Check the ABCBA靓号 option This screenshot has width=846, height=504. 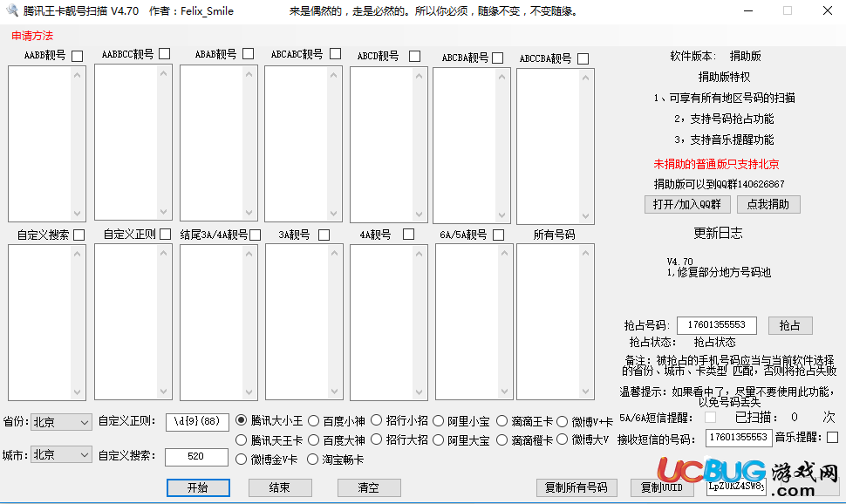tap(498, 58)
